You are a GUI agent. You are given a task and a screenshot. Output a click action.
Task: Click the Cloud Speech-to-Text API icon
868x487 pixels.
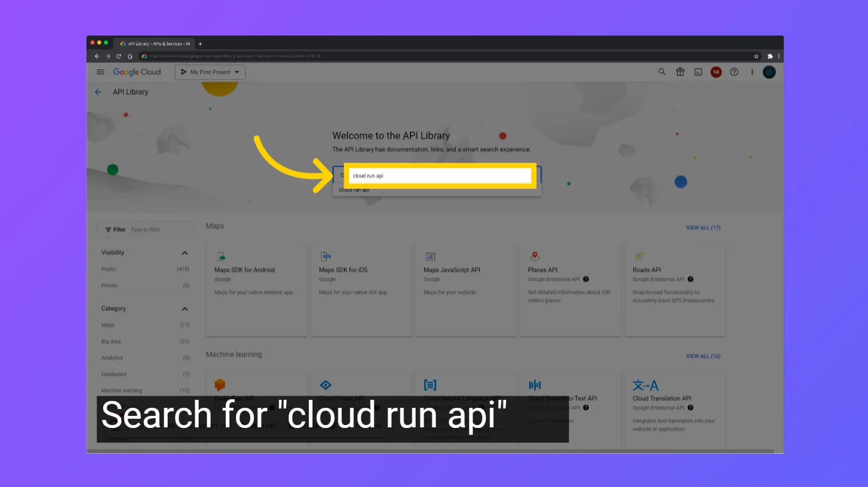[535, 385]
